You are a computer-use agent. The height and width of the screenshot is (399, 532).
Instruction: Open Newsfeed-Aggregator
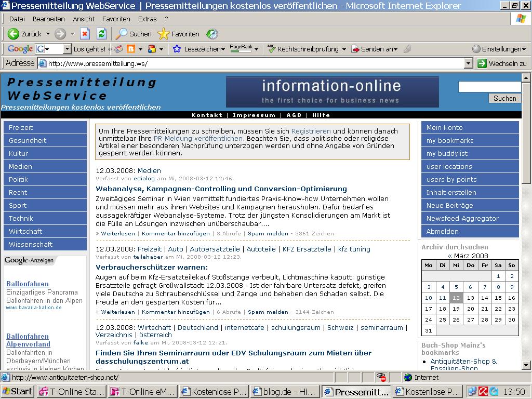[x=470, y=219]
